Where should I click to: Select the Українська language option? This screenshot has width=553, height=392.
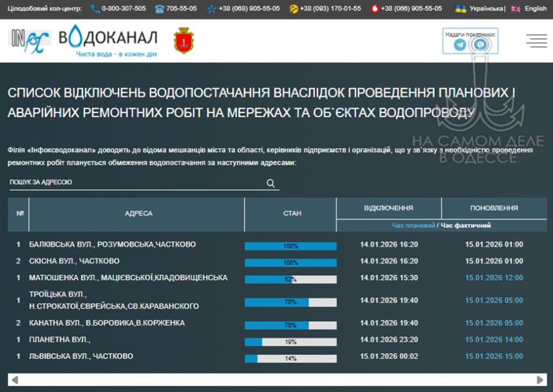(487, 9)
